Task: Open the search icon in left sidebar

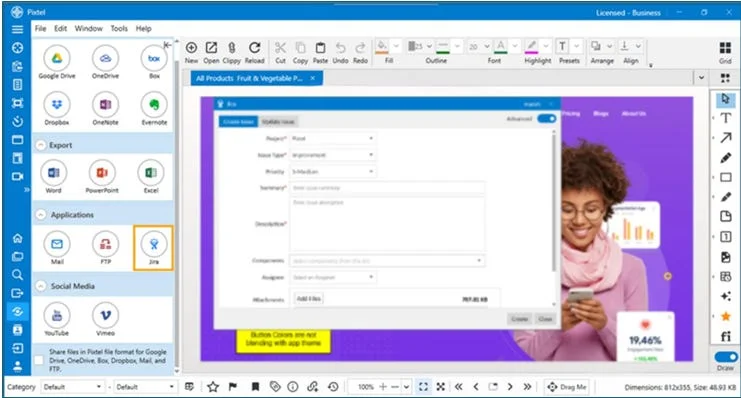Action: (17, 275)
